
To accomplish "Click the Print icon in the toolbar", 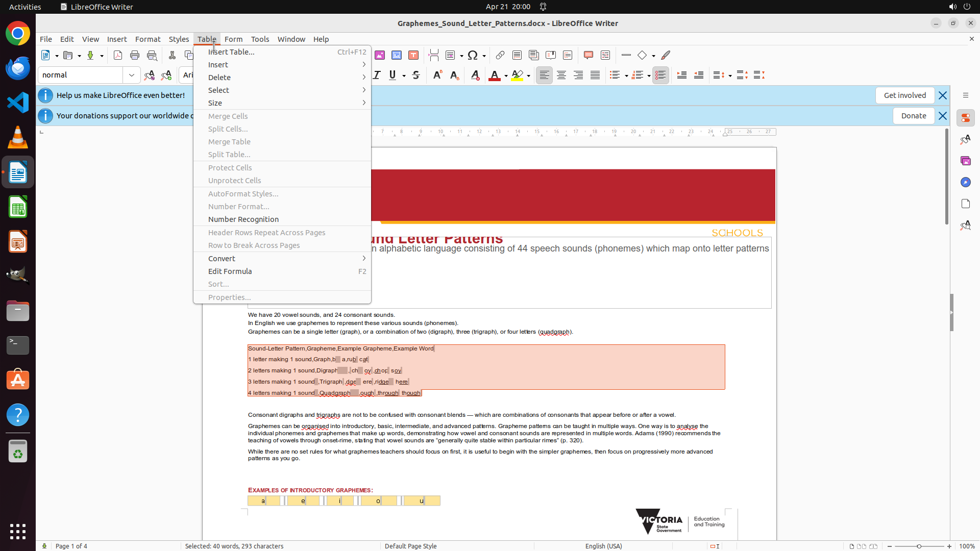I will tap(135, 55).
